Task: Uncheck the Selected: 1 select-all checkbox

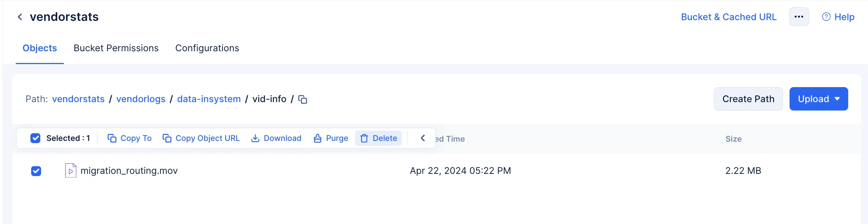Action: coord(36,138)
